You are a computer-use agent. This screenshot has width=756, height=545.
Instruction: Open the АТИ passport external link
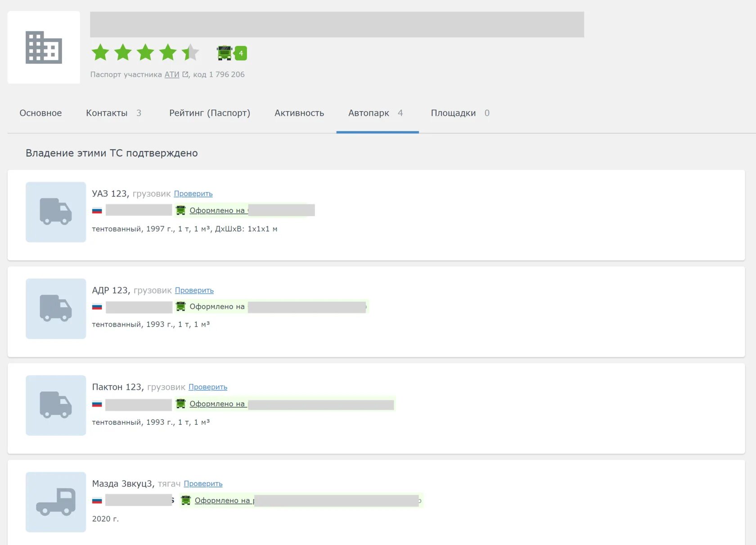tap(172, 74)
